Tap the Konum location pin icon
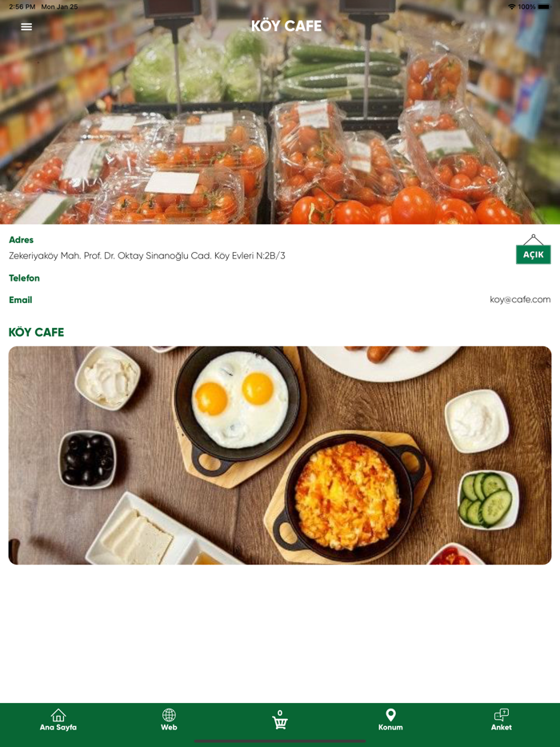This screenshot has height=747, width=560. point(390,715)
